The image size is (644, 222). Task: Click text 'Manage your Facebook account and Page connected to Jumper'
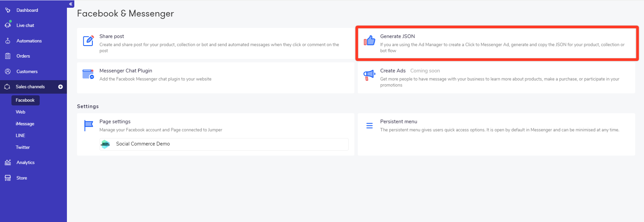pos(161,130)
